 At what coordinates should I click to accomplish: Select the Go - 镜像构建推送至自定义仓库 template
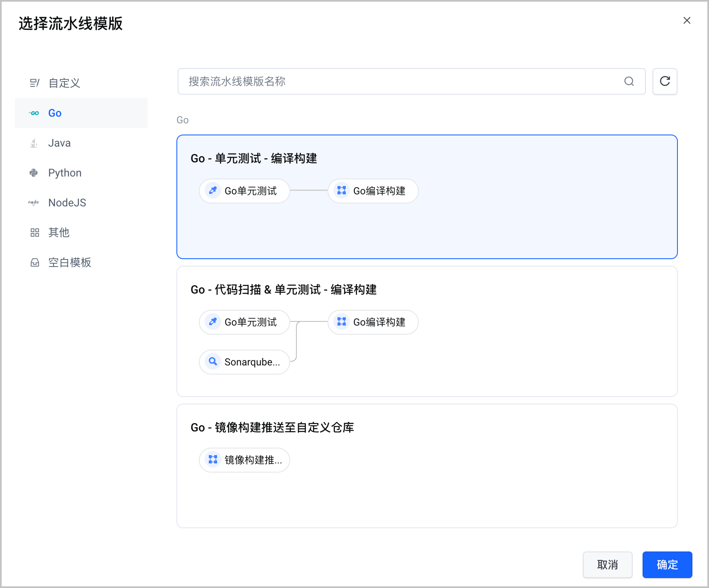click(427, 466)
